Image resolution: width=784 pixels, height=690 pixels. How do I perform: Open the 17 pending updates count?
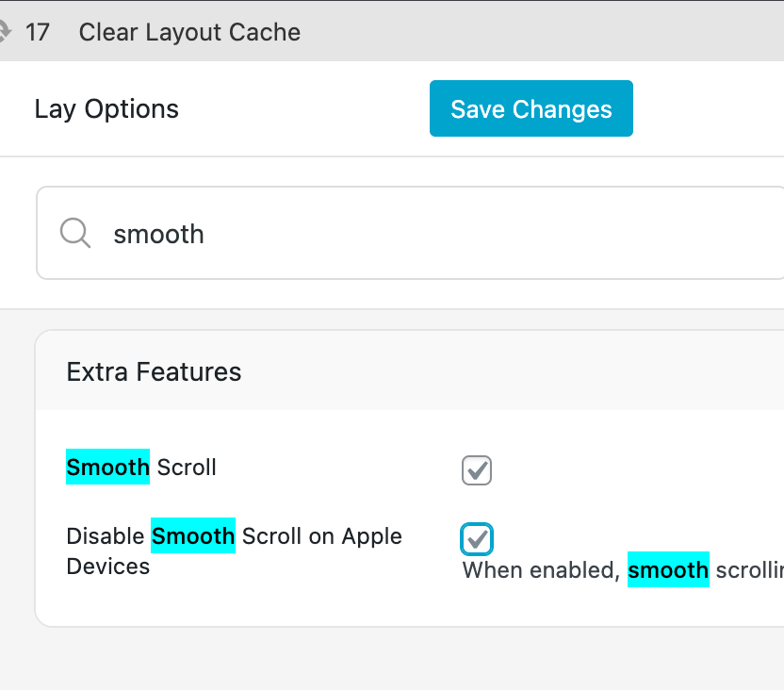pyautogui.click(x=38, y=32)
